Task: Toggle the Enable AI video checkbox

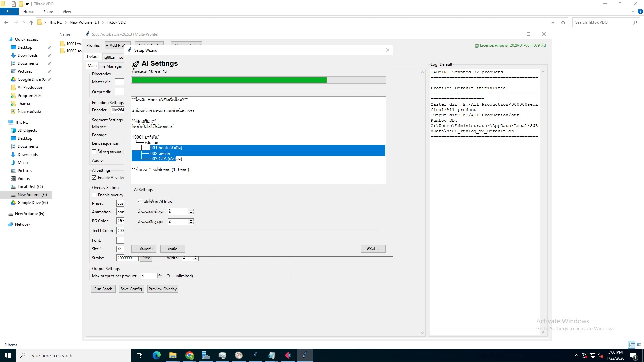Action: pyautogui.click(x=94, y=178)
